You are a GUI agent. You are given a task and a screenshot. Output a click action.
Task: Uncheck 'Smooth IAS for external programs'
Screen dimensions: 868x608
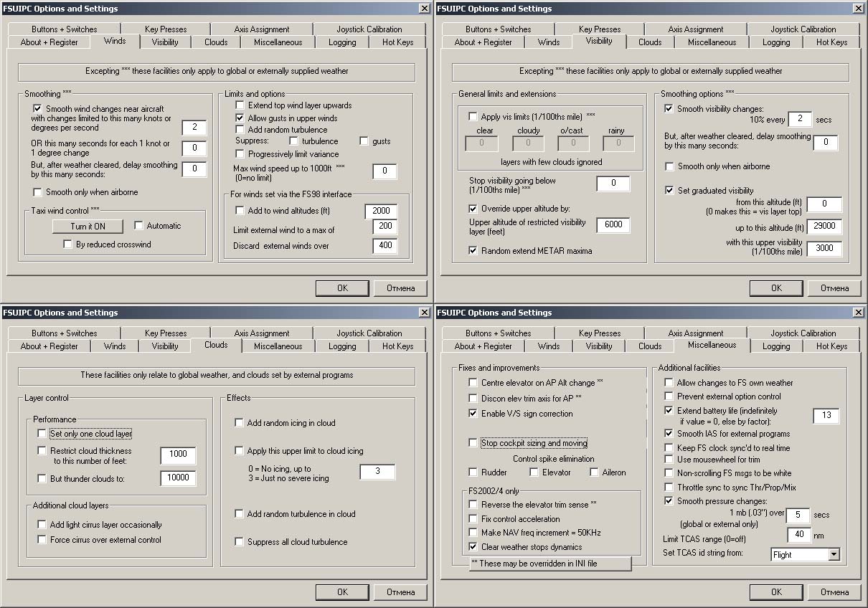coord(669,434)
